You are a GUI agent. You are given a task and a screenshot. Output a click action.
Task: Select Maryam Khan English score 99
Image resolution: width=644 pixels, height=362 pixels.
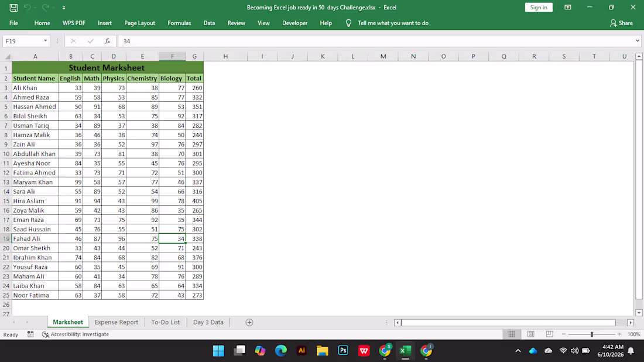(71, 182)
